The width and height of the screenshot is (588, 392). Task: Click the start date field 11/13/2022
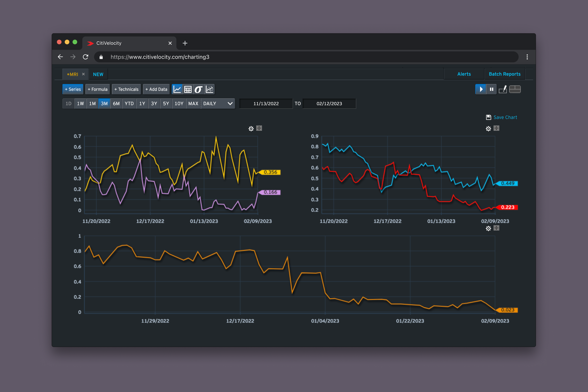tap(266, 103)
